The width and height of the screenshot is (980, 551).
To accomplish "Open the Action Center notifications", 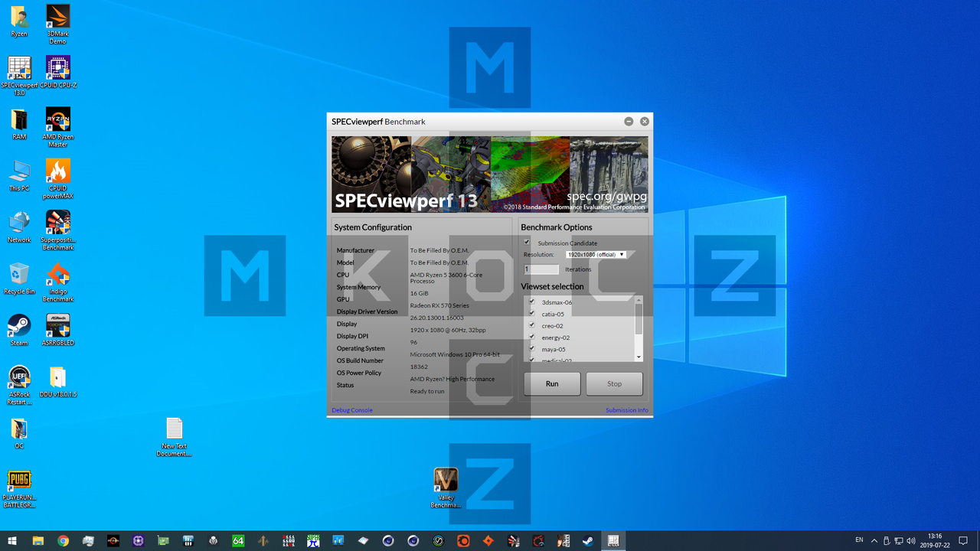I will pos(963,540).
